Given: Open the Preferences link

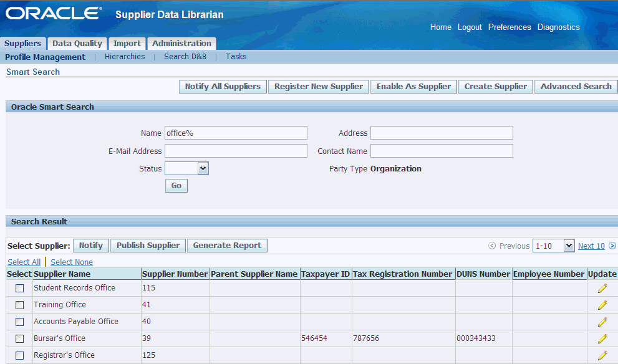Looking at the screenshot, I should click(509, 27).
